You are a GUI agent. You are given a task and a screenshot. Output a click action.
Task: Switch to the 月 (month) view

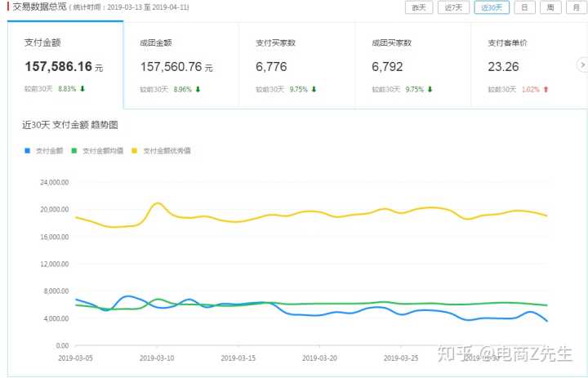tap(575, 7)
